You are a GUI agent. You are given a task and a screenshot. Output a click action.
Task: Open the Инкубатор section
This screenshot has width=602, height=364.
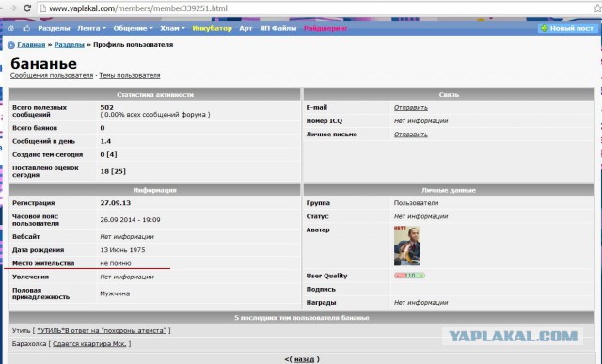(x=212, y=28)
